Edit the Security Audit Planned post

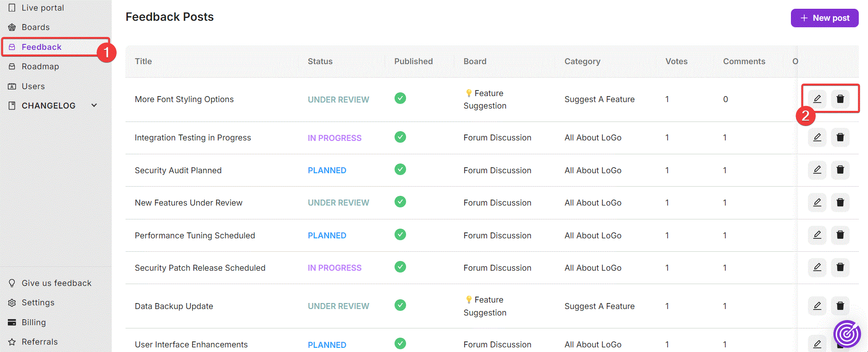click(x=817, y=170)
